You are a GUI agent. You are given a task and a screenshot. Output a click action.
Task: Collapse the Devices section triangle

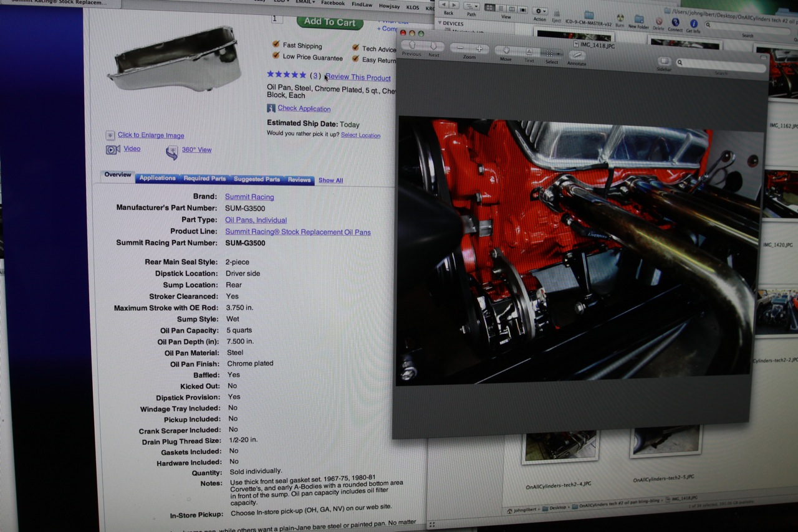pyautogui.click(x=439, y=24)
